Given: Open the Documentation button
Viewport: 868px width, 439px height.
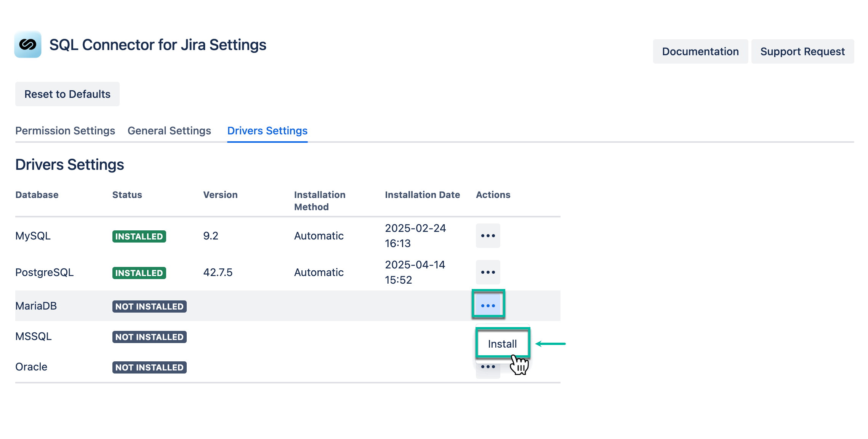Looking at the screenshot, I should [x=700, y=51].
